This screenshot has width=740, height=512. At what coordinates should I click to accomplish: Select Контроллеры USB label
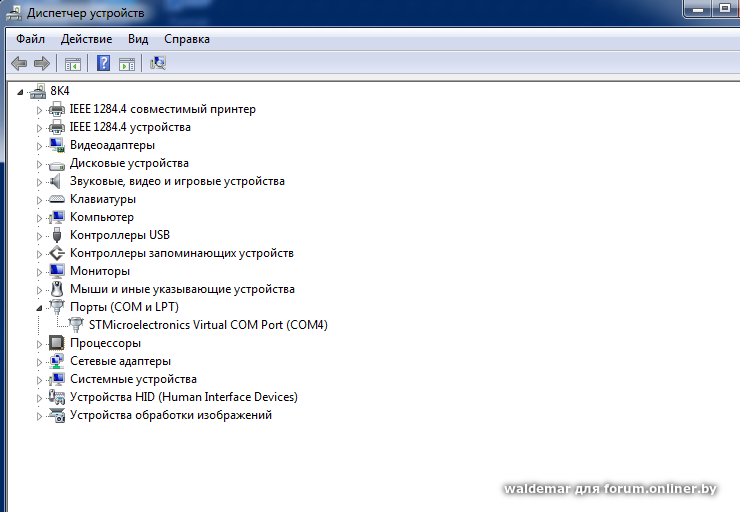point(120,235)
